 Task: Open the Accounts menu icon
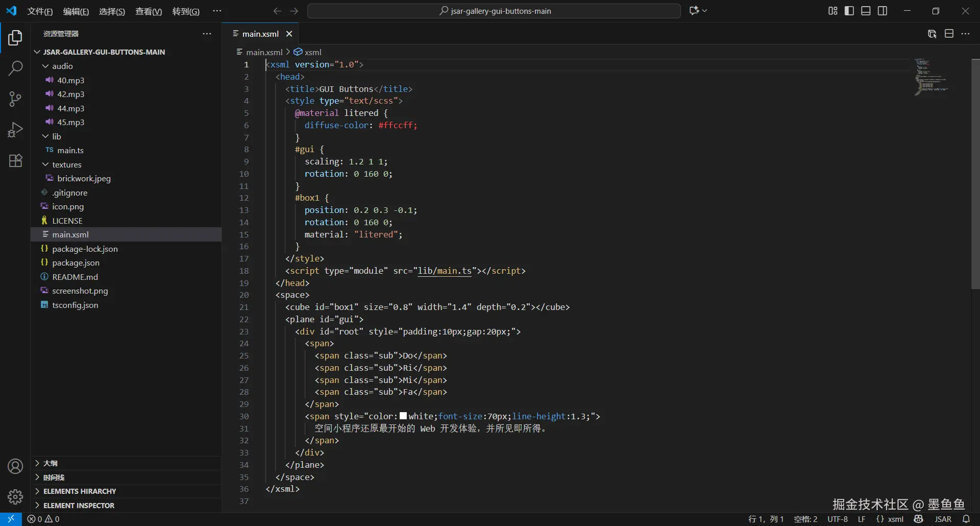(15, 466)
